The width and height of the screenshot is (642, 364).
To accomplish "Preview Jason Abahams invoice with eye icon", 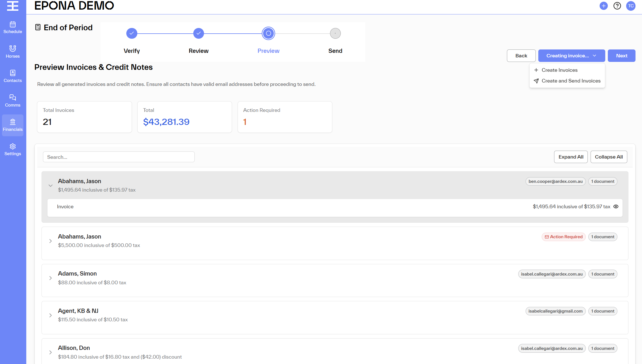I will (x=616, y=207).
